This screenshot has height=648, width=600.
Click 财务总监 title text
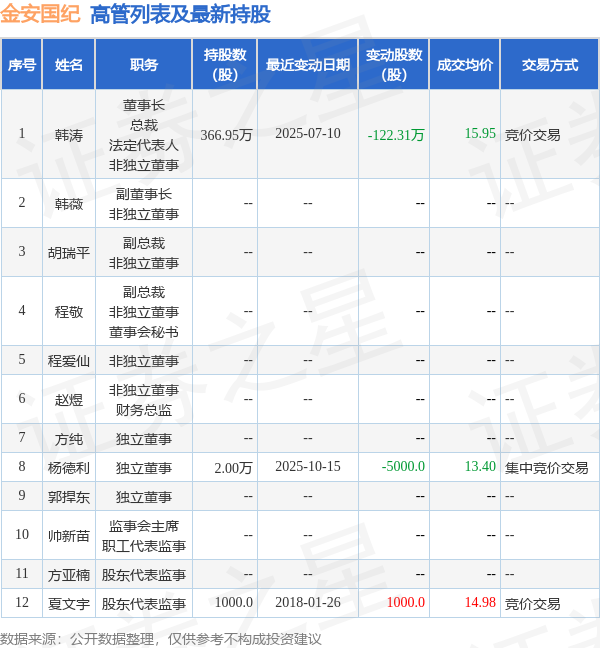pyautogui.click(x=143, y=410)
